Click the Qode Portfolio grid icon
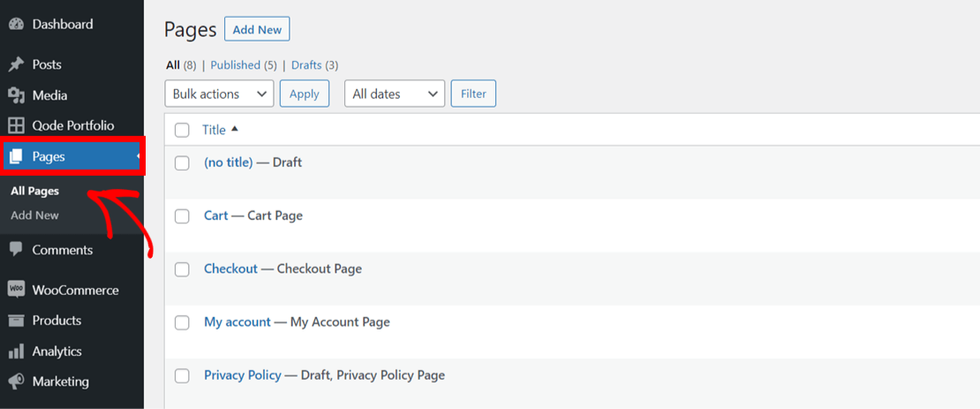Image resolution: width=980 pixels, height=409 pixels. click(x=16, y=125)
